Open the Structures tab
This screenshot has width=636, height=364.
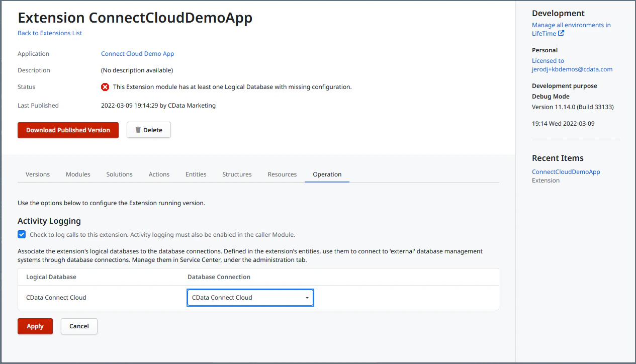237,174
